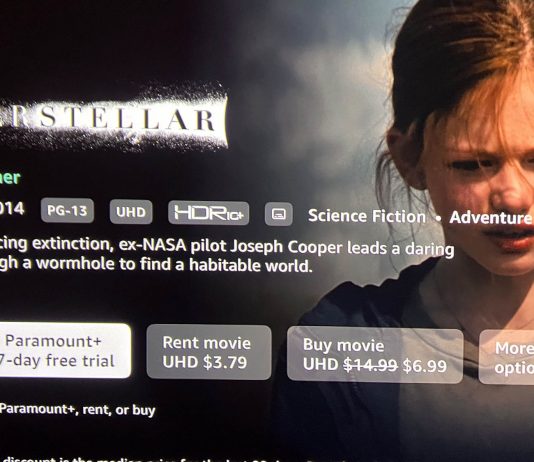534x462 pixels.
Task: Select the Paramount+ 7-day free trial button
Action: coord(63,351)
